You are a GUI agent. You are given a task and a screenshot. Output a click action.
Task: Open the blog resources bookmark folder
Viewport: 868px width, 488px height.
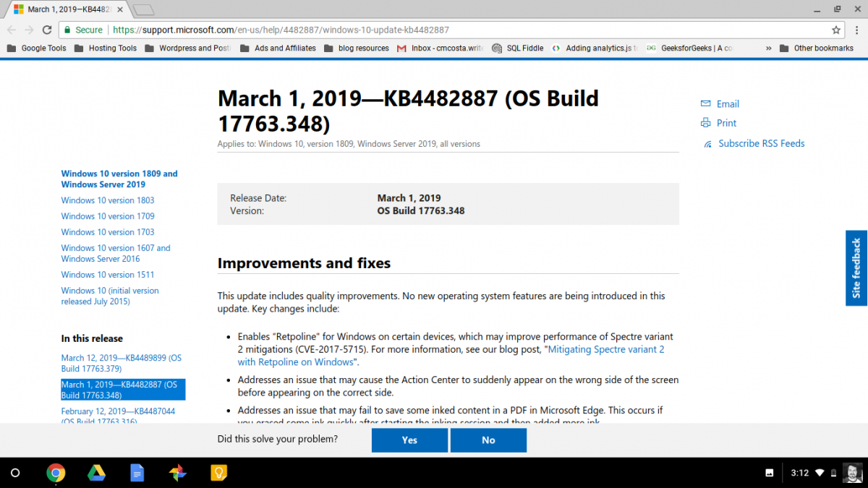tap(357, 48)
